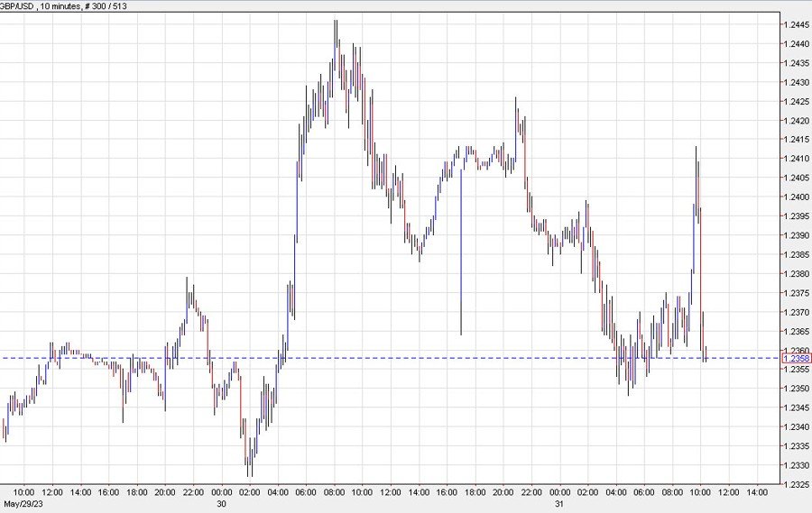Click the 1.2415 price axis label
812x513 pixels.
pyautogui.click(x=795, y=140)
